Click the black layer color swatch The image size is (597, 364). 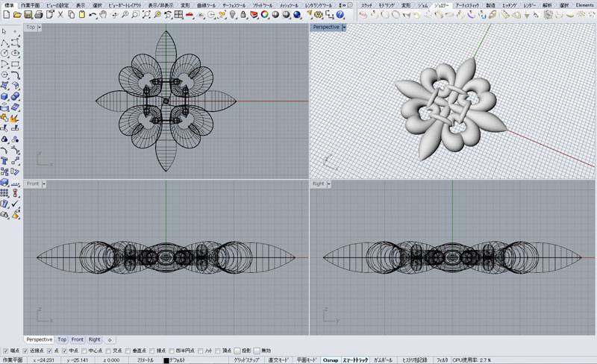166,360
